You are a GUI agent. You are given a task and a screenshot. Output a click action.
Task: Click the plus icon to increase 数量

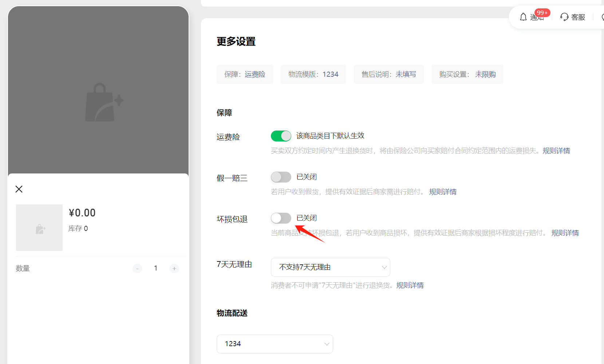(174, 268)
